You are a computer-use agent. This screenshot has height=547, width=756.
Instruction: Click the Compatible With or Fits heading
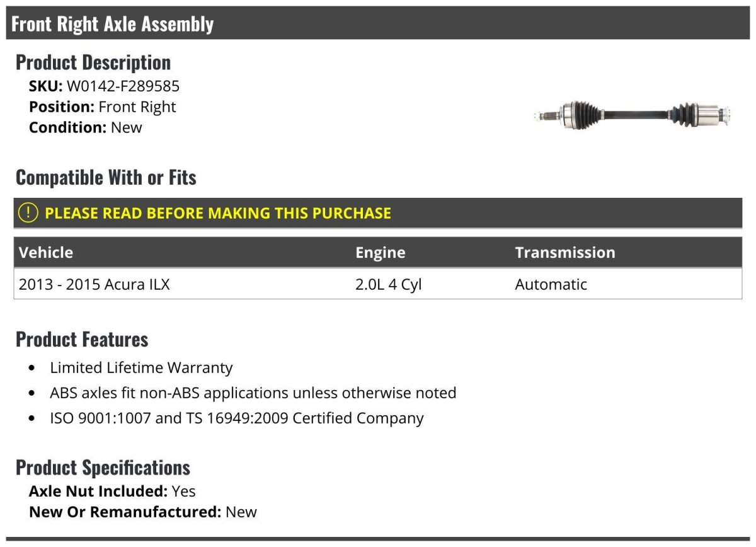[x=106, y=178]
